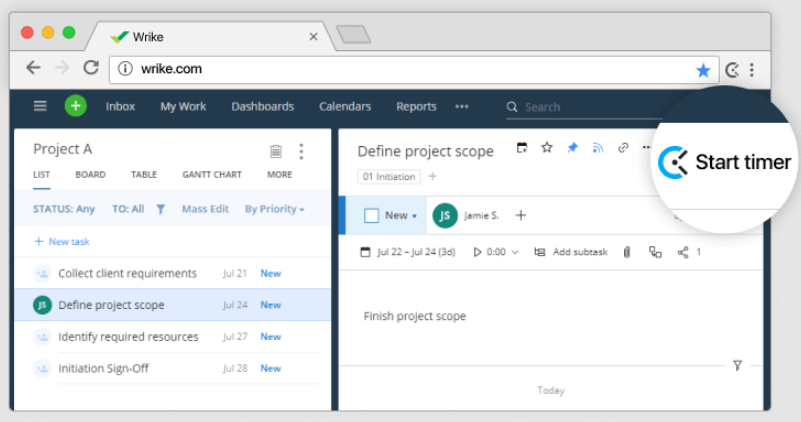Image resolution: width=801 pixels, height=422 pixels.
Task: Open the hamburger navigation menu
Action: 40,106
